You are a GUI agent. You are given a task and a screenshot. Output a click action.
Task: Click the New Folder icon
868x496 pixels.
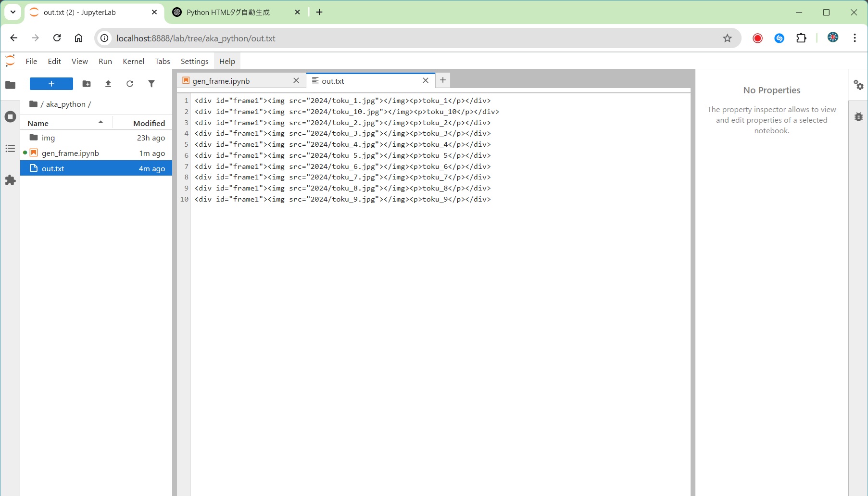pos(87,84)
